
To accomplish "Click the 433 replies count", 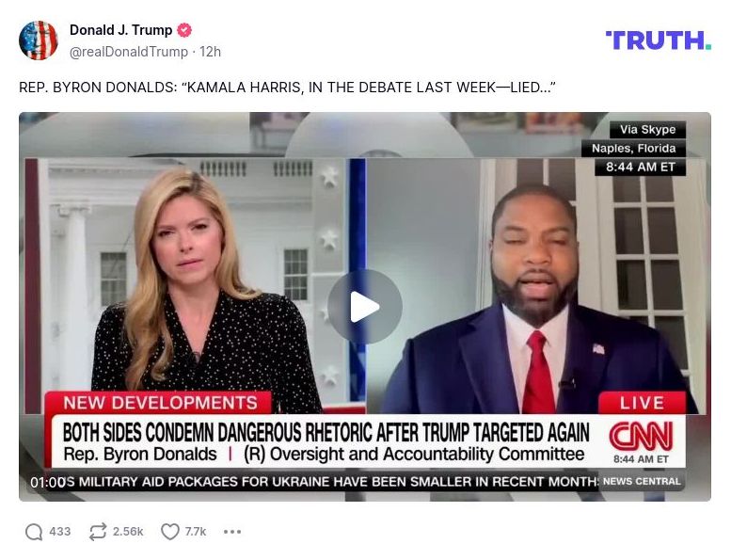I will [59, 532].
